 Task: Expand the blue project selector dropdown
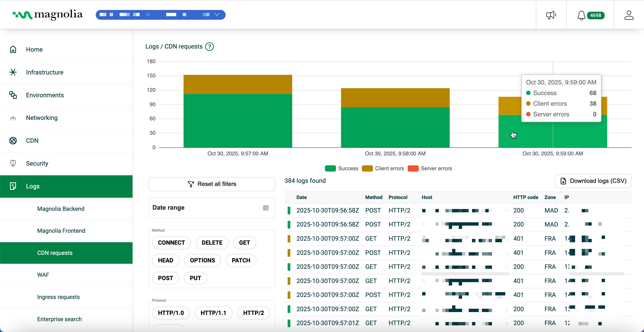tap(160, 15)
